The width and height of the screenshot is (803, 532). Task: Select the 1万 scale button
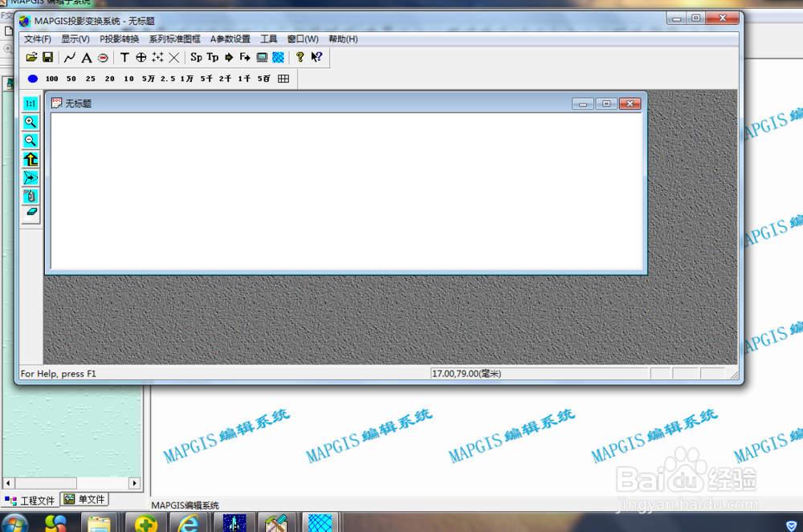187,79
